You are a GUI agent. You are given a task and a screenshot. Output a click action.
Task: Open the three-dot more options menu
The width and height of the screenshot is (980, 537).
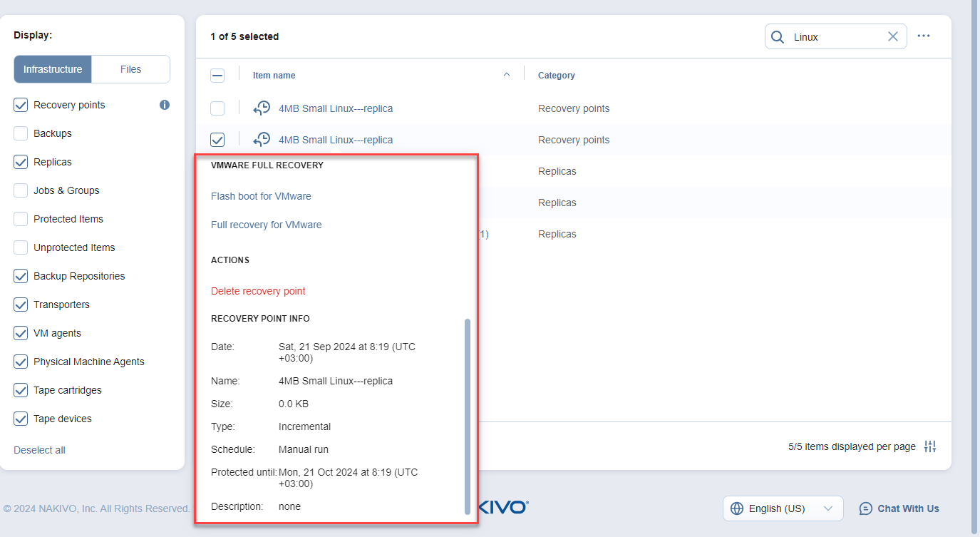click(x=924, y=36)
